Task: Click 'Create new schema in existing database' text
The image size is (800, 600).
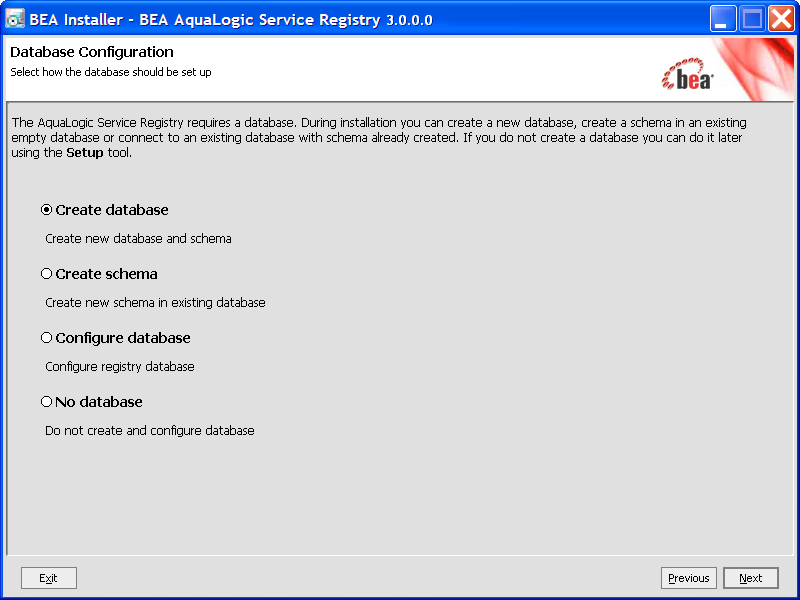Action: click(155, 303)
